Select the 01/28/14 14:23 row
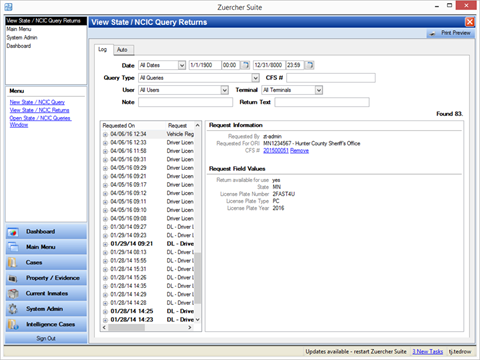The height and width of the screenshot is (360, 480). pyautogui.click(x=148, y=319)
